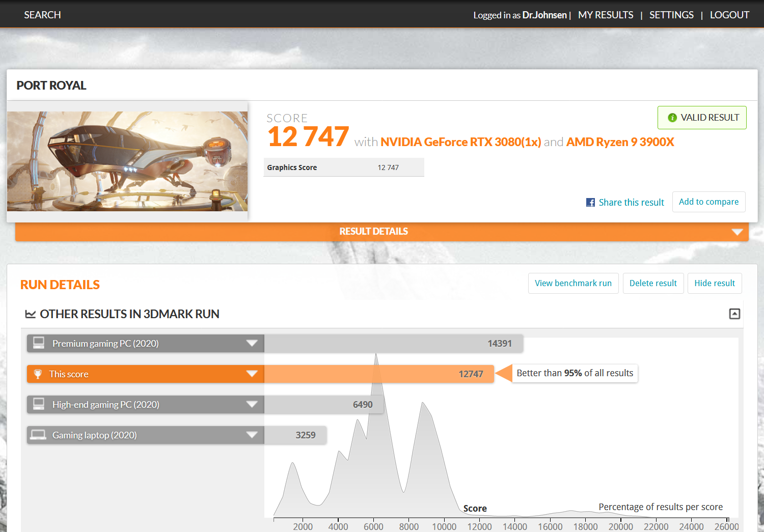Open the SEARCH menu item

click(x=42, y=15)
